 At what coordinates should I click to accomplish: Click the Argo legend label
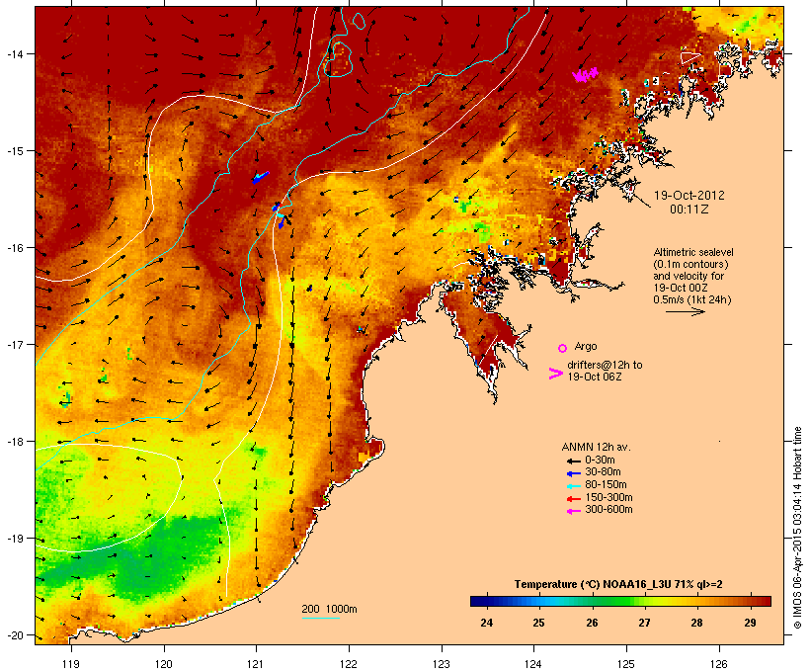586,346
